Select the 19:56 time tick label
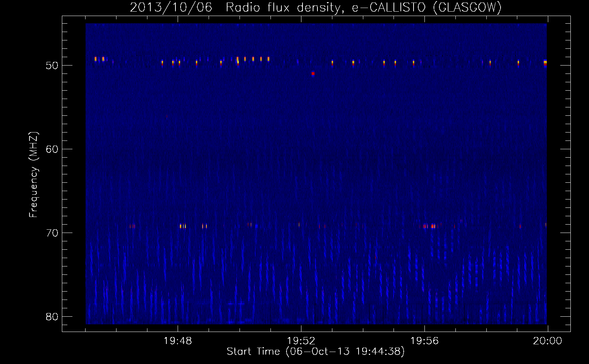 tap(424, 341)
